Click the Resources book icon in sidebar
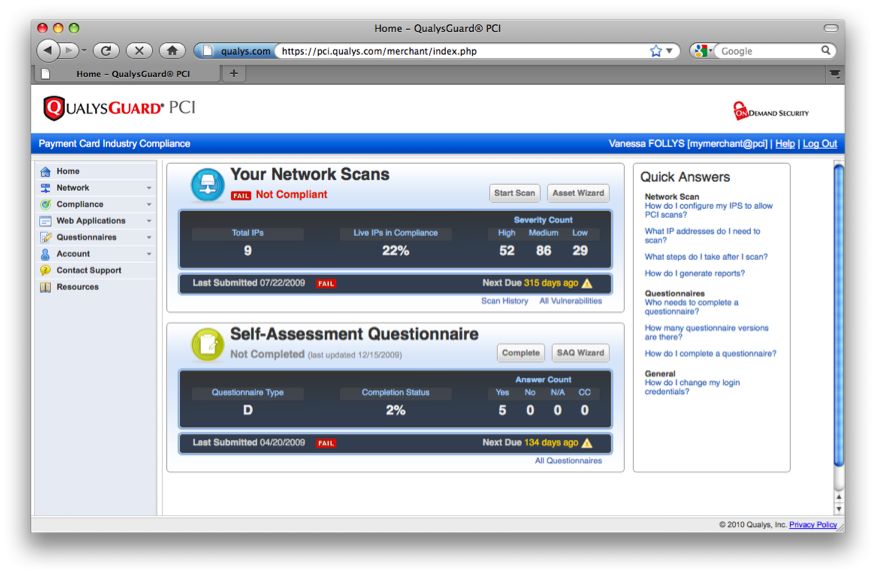The image size is (876, 575). click(45, 287)
